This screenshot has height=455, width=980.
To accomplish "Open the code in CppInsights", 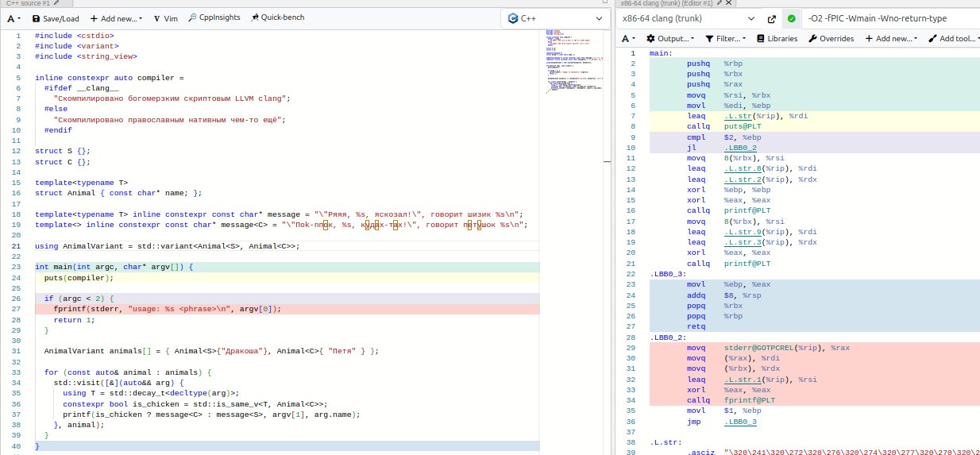I will pyautogui.click(x=214, y=17).
